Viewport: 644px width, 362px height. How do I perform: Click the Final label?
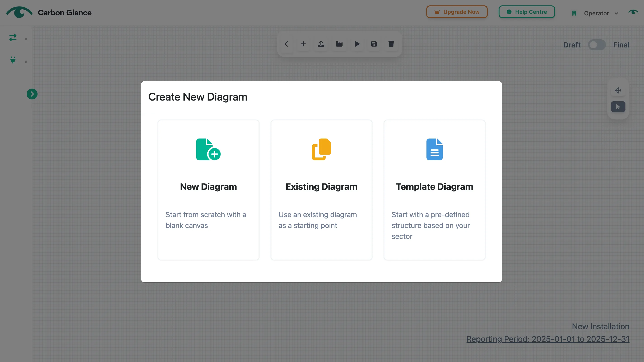(621, 45)
